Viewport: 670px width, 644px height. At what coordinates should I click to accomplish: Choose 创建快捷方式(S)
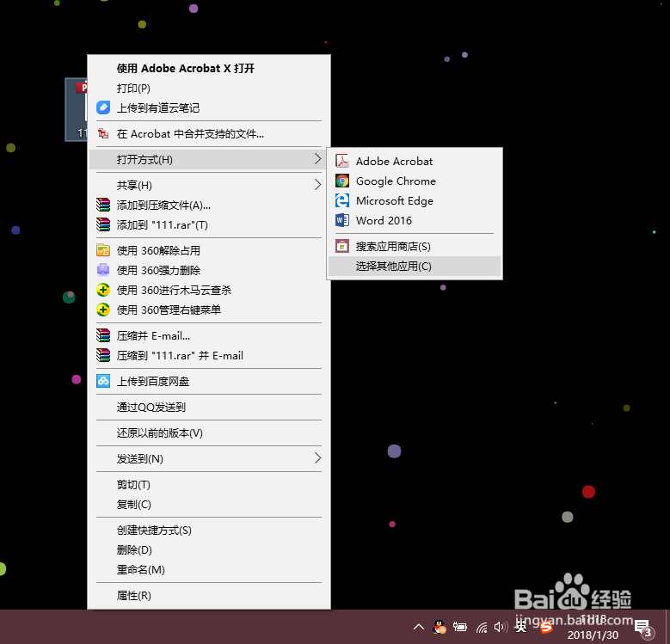[x=209, y=530]
